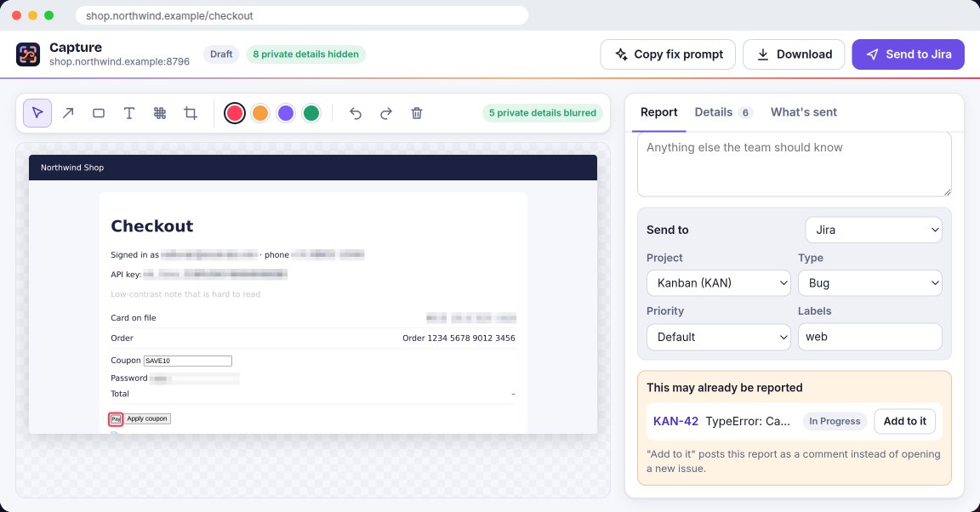This screenshot has height=512, width=980.
Task: Click the This may already be reported heading
Action: point(725,388)
